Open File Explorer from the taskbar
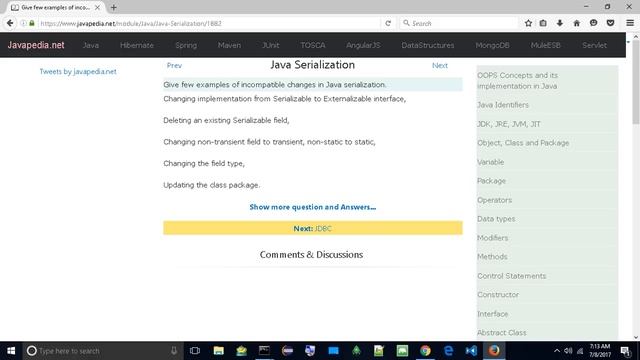The width and height of the screenshot is (640, 360). pyautogui.click(x=218, y=351)
